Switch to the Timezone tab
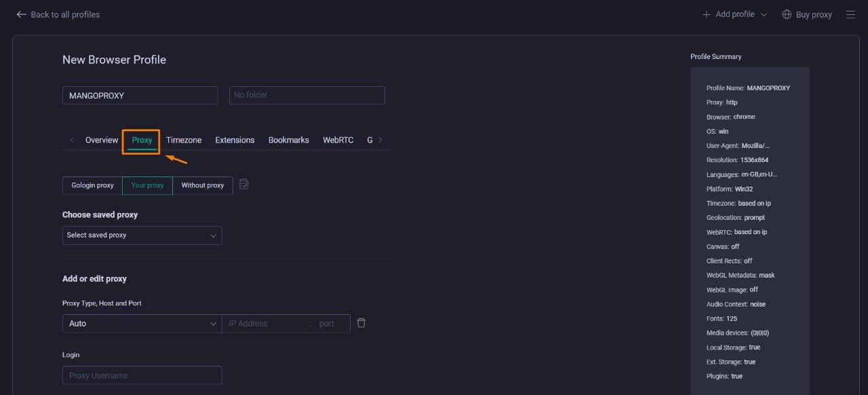Screen dimensions: 868x395 click(x=183, y=140)
